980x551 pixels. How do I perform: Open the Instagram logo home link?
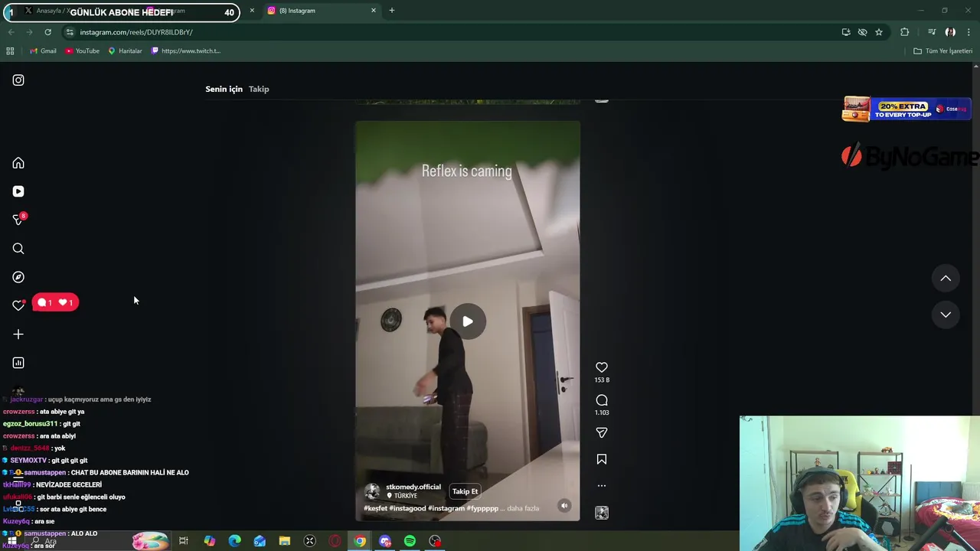coord(18,80)
